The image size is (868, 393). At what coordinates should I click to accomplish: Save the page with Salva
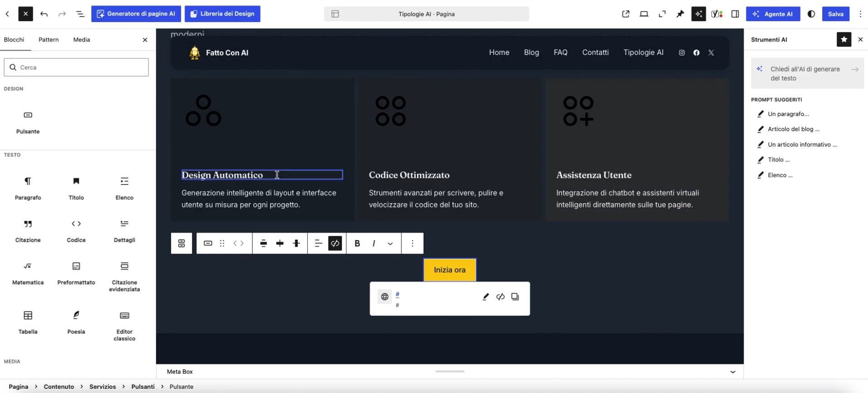[x=835, y=14]
